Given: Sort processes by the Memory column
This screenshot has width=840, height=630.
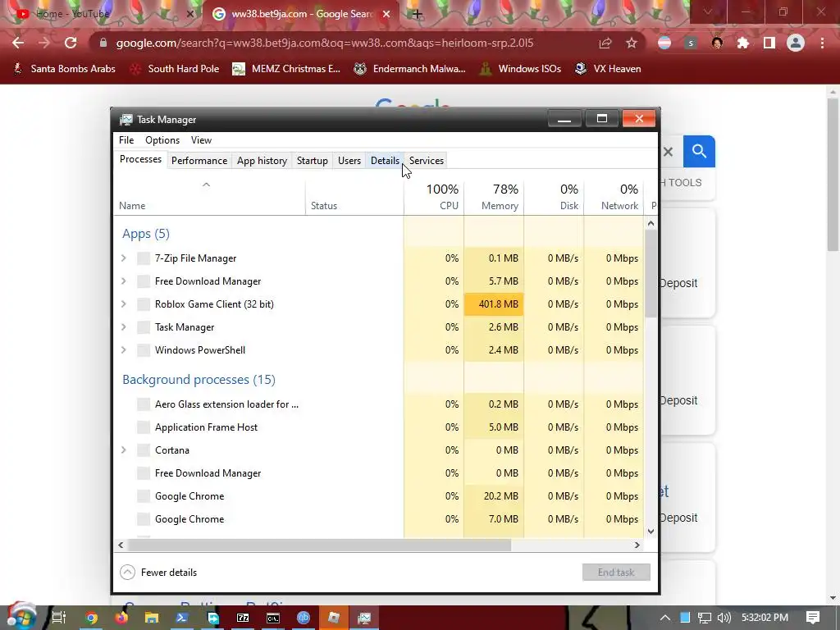Looking at the screenshot, I should point(494,197).
